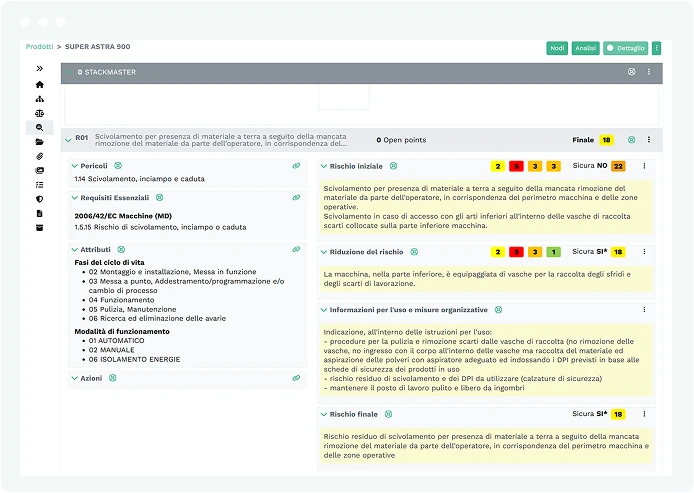Click the link icon in Azioni panel
Viewport: 694px width, 493px height.
(x=296, y=378)
